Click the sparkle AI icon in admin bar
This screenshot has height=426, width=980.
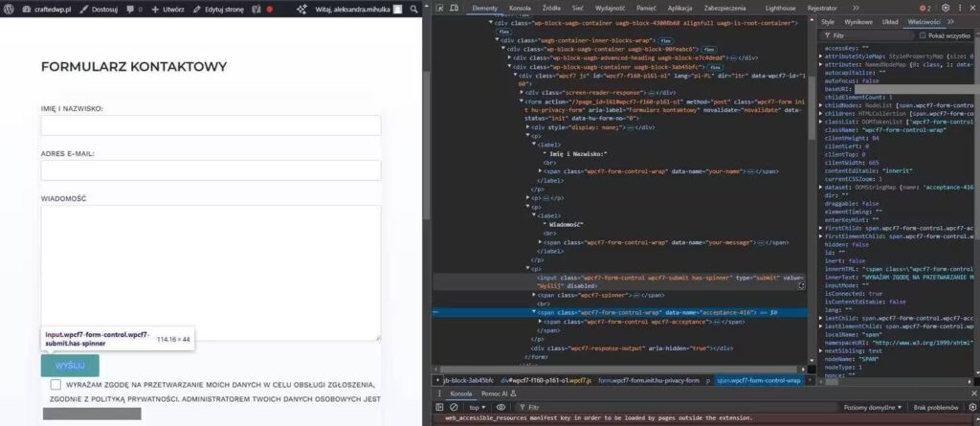[301, 10]
